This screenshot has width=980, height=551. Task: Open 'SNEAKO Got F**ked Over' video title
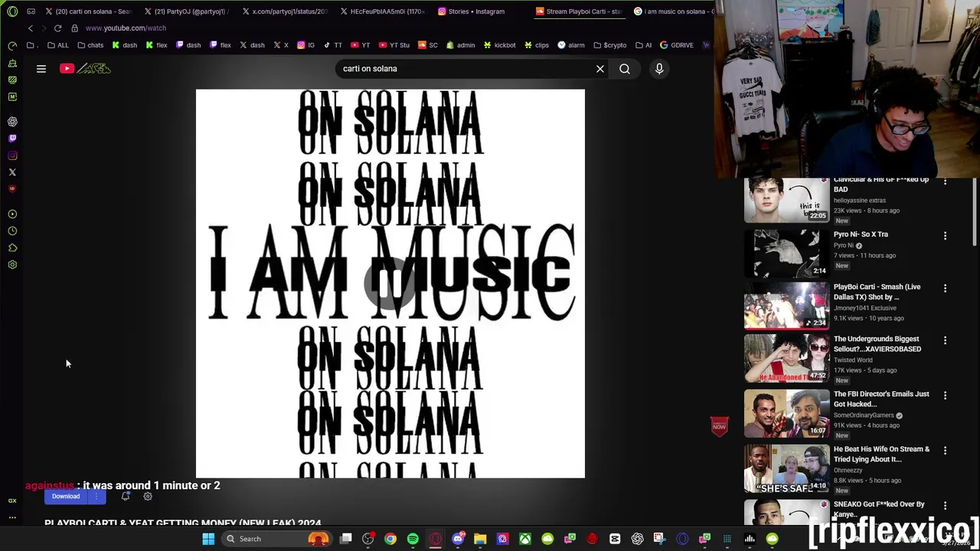coord(879,509)
